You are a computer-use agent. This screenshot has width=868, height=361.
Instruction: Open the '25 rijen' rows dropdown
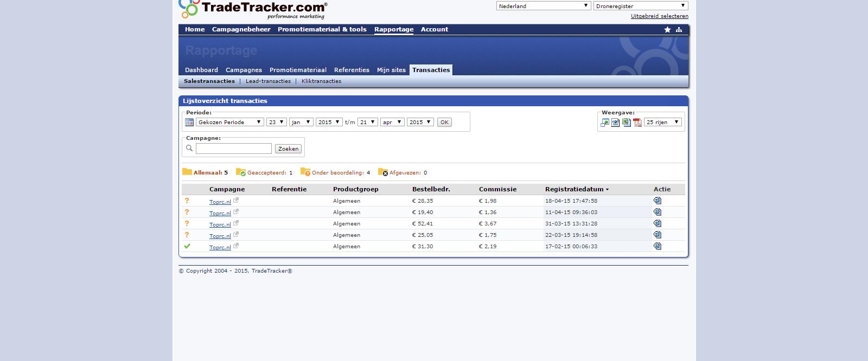(663, 123)
